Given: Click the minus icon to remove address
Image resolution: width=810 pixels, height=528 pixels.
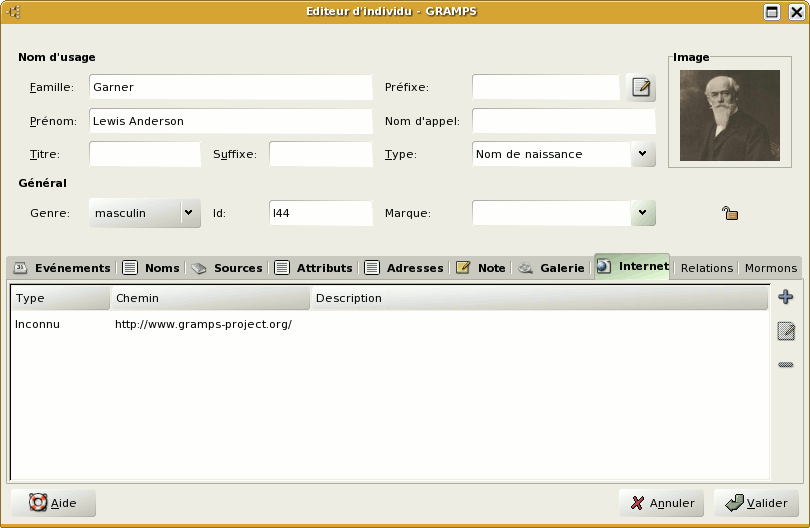Looking at the screenshot, I should tap(786, 365).
